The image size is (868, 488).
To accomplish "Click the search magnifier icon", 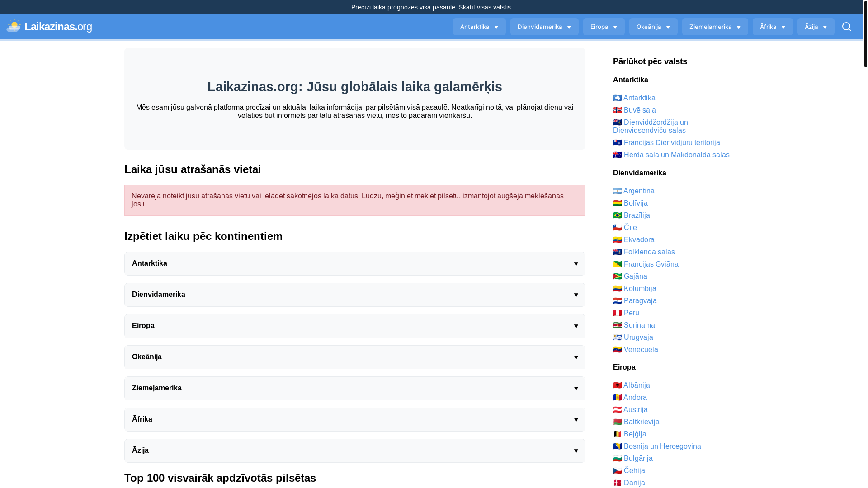I will (847, 27).
